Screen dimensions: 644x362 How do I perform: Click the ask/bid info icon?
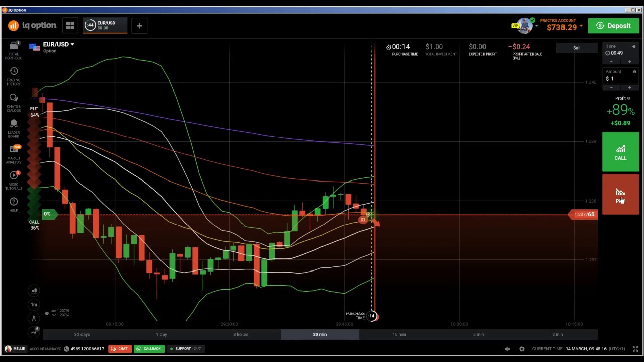(x=47, y=313)
